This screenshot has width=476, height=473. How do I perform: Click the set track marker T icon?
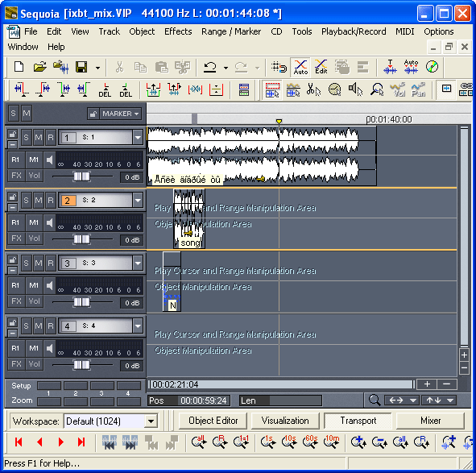coord(390,67)
